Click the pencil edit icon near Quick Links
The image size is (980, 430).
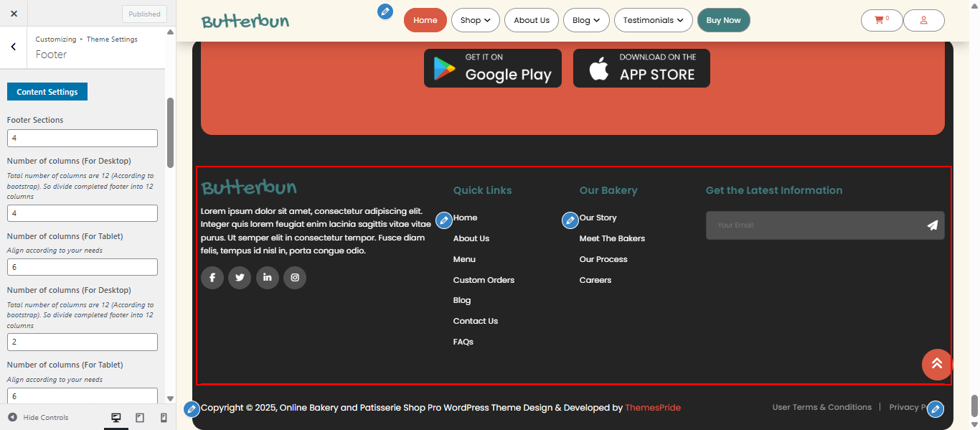[x=443, y=220]
